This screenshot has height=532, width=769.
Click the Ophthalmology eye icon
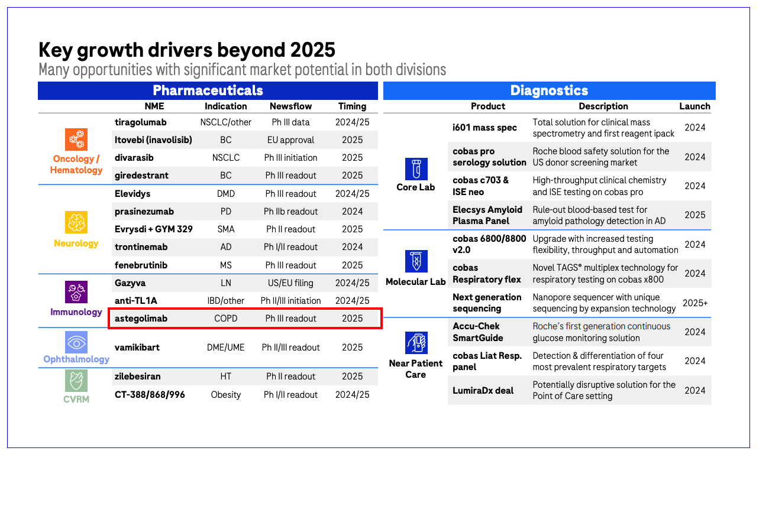pyautogui.click(x=76, y=342)
